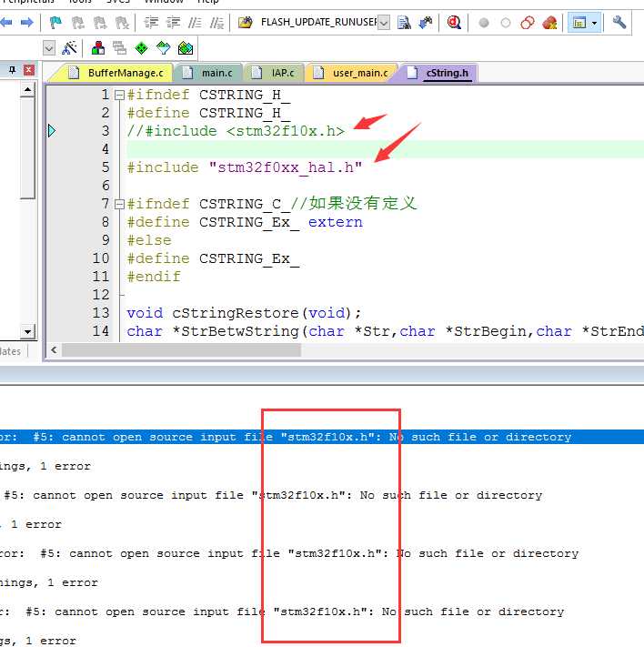
Task: Collapse the #ifndef CSTRING_C_ fold
Action: coord(119,204)
